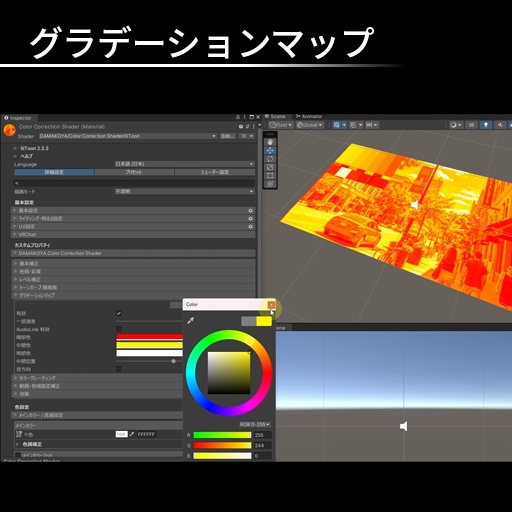The width and height of the screenshot is (512, 512).
Task: Expand the VRChat section
Action: (133, 235)
